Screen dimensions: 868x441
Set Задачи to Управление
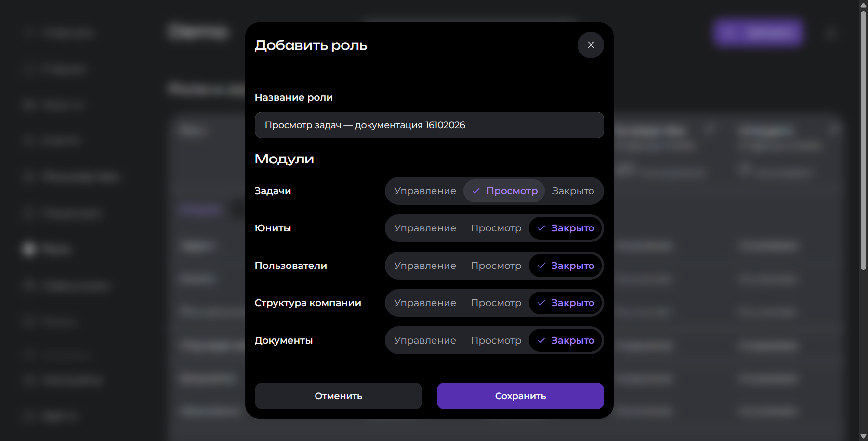point(425,191)
